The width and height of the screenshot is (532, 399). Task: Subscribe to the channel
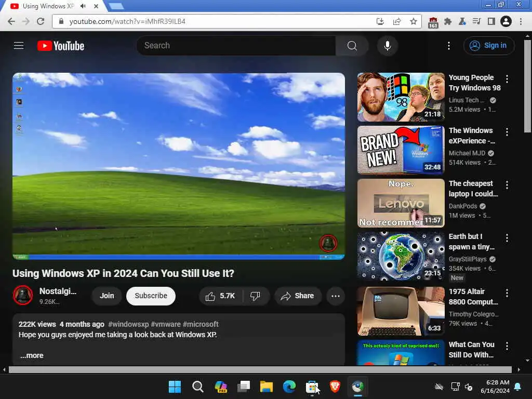(151, 296)
